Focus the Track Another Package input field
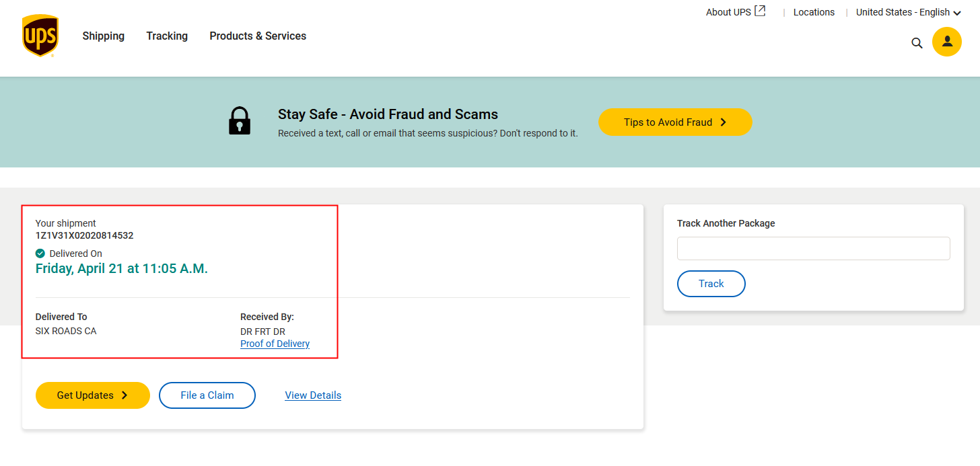Image resolution: width=980 pixels, height=466 pixels. tap(813, 248)
